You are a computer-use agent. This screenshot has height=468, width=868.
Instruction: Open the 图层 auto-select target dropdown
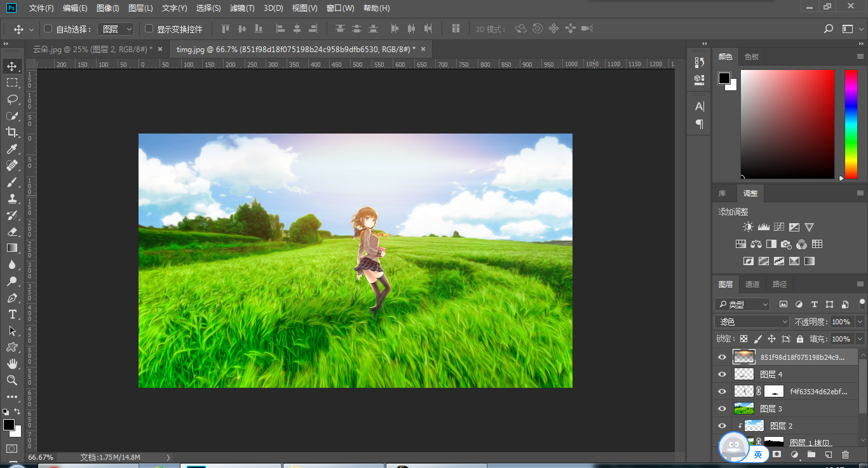tap(116, 29)
